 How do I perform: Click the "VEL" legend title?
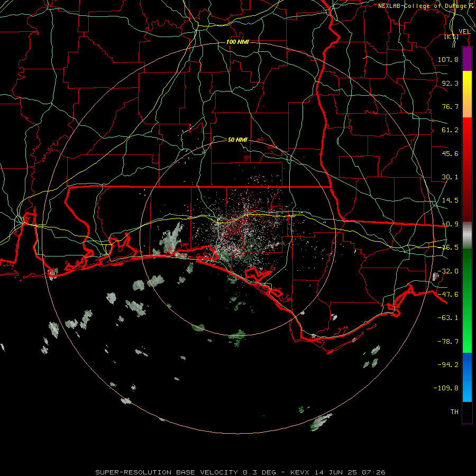coord(464,32)
